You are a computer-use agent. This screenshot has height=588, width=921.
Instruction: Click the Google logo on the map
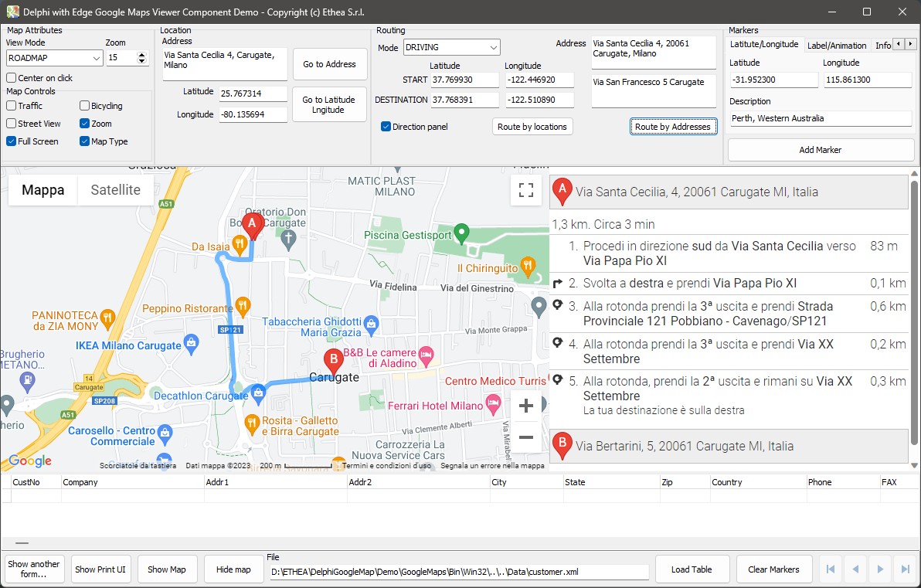click(30, 461)
